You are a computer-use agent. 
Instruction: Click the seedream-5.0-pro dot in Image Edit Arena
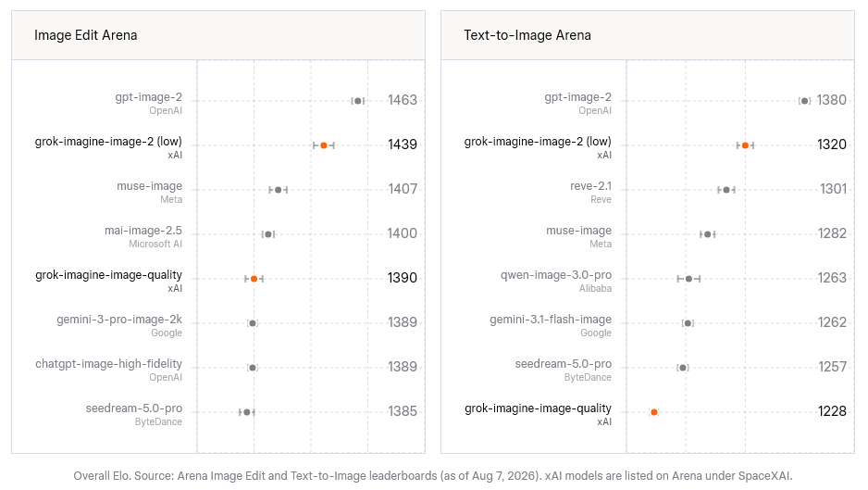click(247, 412)
